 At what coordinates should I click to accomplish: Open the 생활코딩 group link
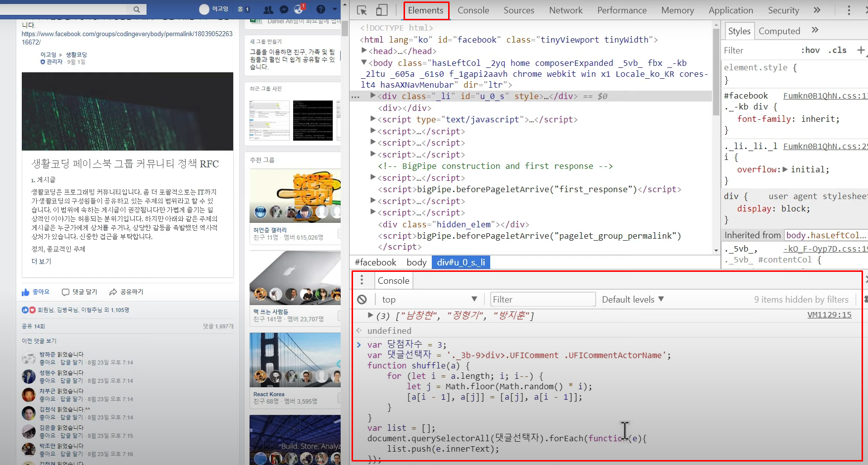pos(76,54)
